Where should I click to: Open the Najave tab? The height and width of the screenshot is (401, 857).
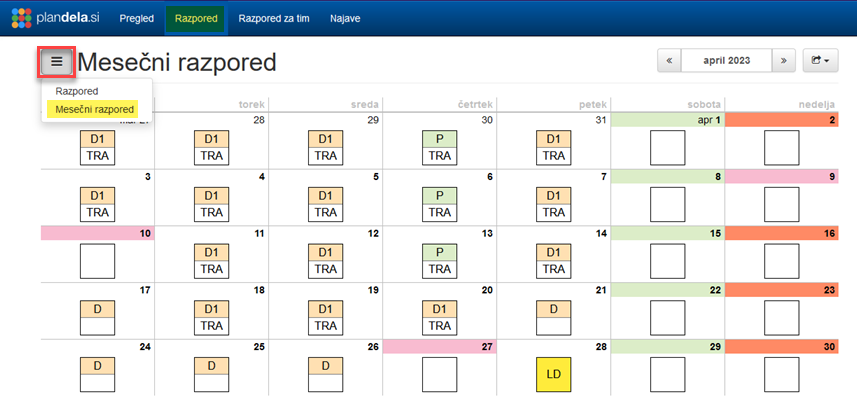(344, 18)
